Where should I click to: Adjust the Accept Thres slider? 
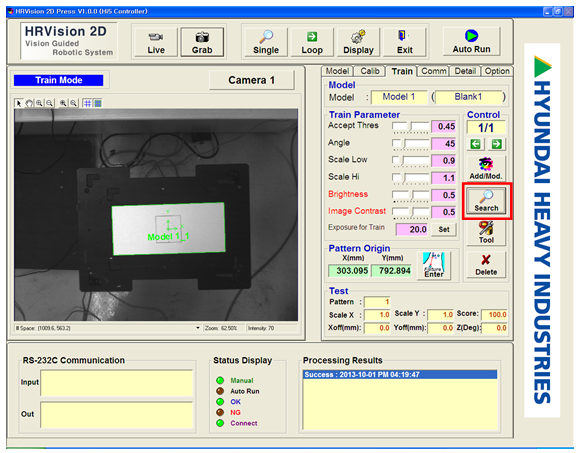tap(411, 127)
